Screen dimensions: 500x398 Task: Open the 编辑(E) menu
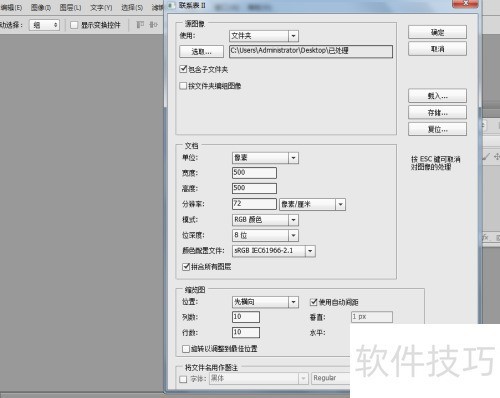(x=11, y=7)
